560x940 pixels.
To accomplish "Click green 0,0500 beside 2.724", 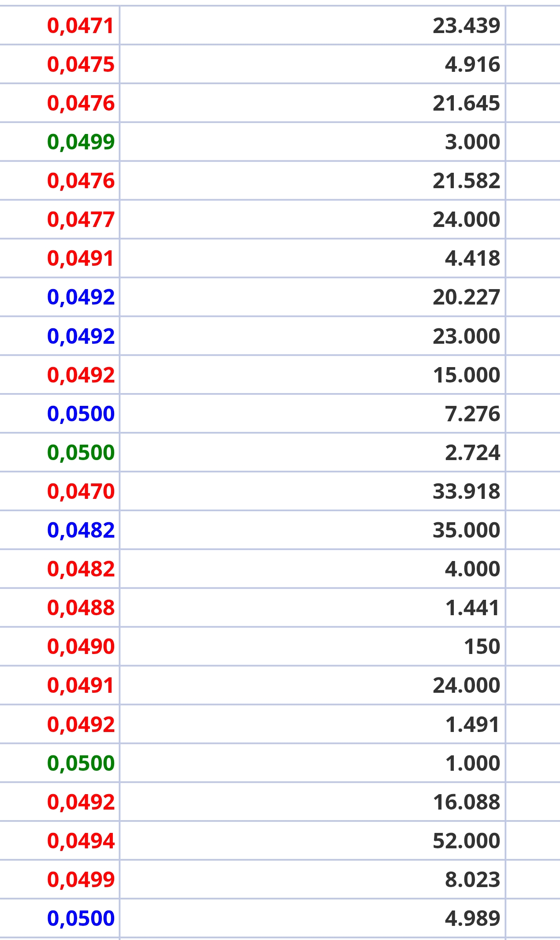I will click(81, 452).
